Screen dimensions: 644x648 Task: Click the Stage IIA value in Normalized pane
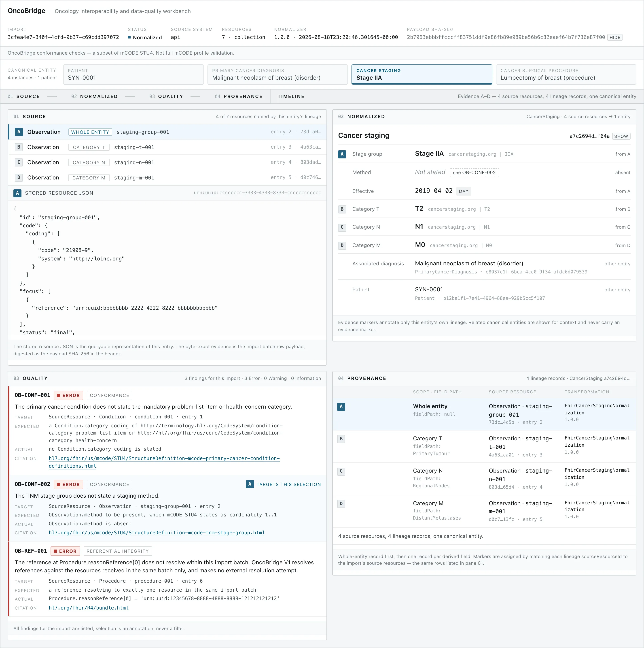(x=429, y=154)
